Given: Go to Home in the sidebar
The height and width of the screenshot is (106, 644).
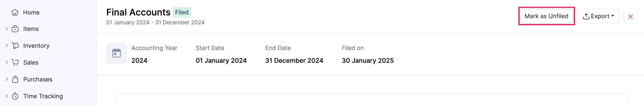Looking at the screenshot, I should coord(31,13).
